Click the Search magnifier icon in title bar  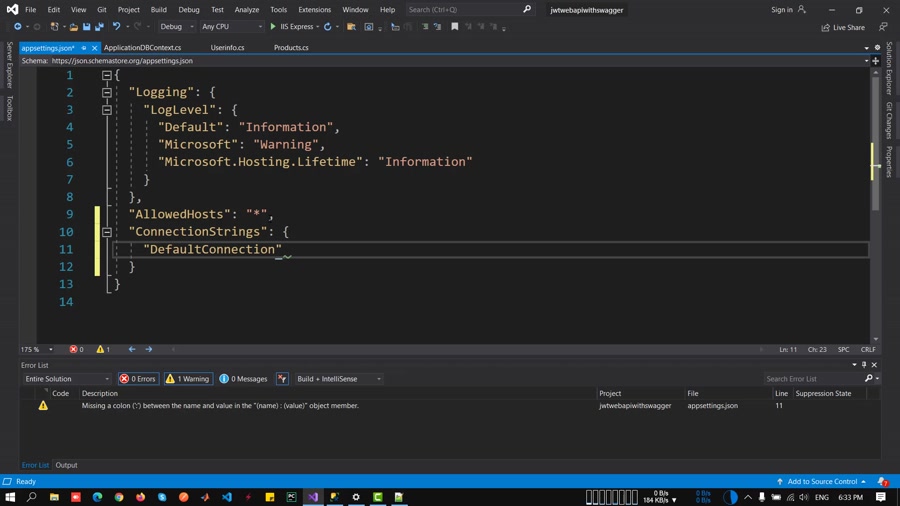[527, 9]
